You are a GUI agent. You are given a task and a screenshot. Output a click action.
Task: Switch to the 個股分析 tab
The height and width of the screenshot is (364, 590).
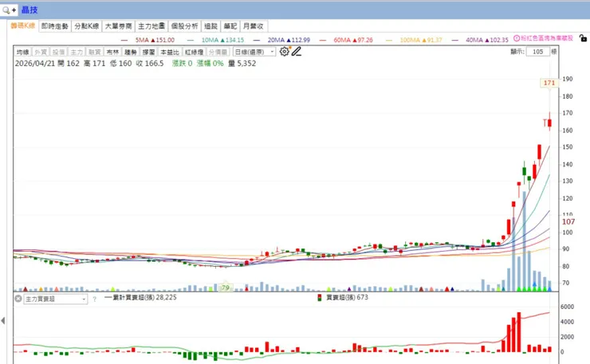184,26
